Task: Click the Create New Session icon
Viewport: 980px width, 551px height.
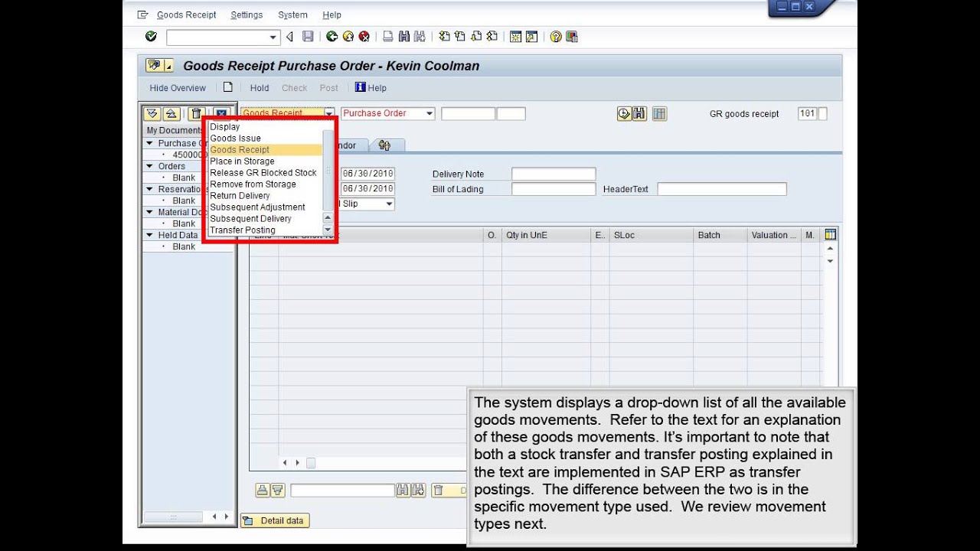Action: coord(516,37)
